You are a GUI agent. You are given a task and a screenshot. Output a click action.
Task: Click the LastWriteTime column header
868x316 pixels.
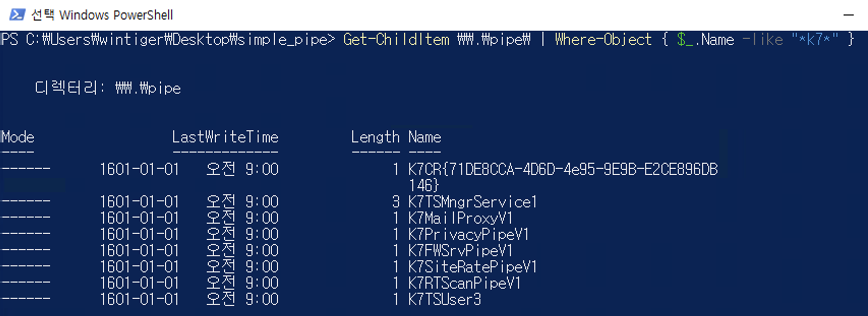[225, 137]
